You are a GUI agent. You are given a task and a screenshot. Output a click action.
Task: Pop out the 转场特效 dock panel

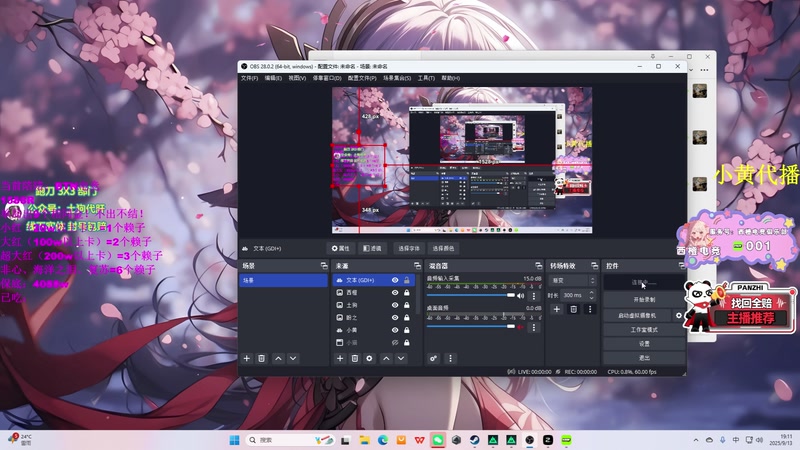click(594, 266)
